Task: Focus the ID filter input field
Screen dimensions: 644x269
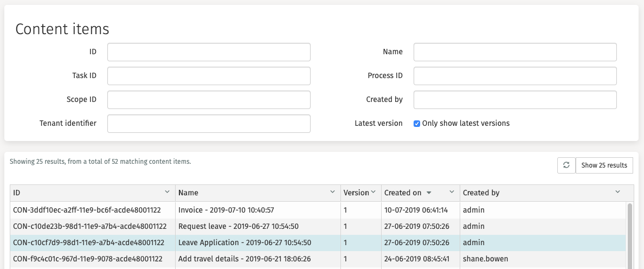Action: (209, 52)
